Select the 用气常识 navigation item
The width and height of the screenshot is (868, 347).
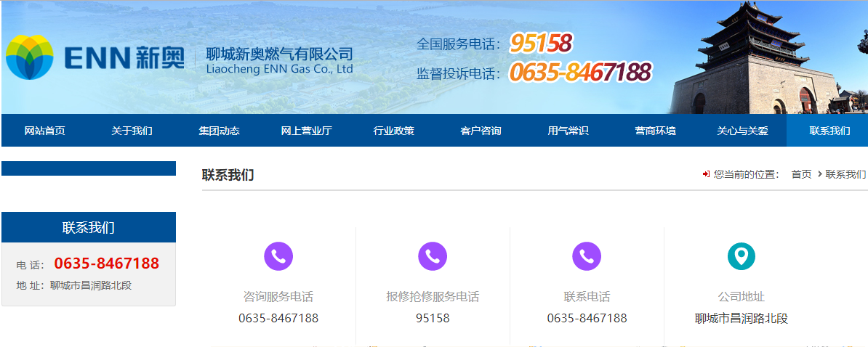pyautogui.click(x=568, y=131)
